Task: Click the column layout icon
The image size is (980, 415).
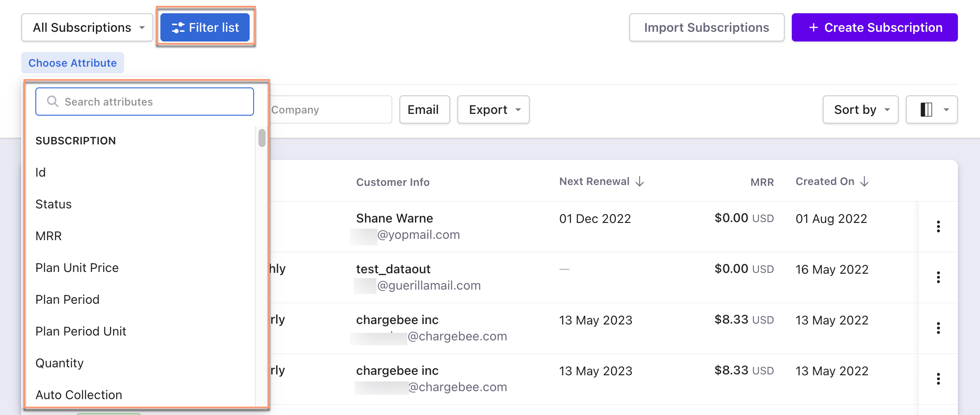Action: [x=926, y=109]
